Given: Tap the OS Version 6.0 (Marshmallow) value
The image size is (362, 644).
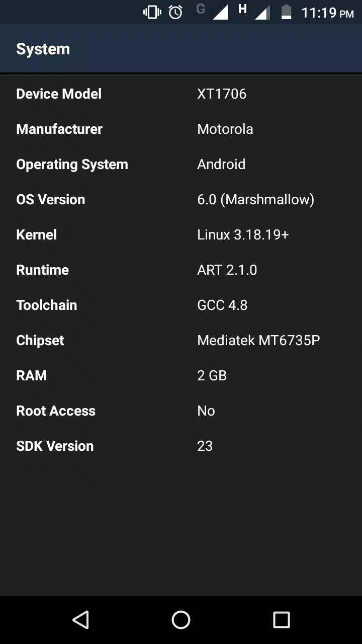Looking at the screenshot, I should click(x=256, y=200).
